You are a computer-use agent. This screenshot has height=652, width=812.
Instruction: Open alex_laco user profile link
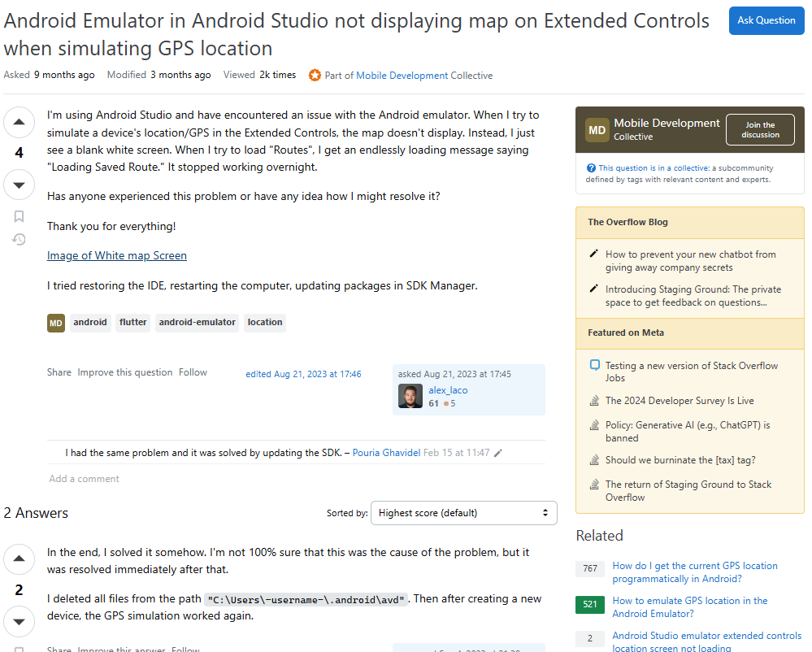[448, 390]
